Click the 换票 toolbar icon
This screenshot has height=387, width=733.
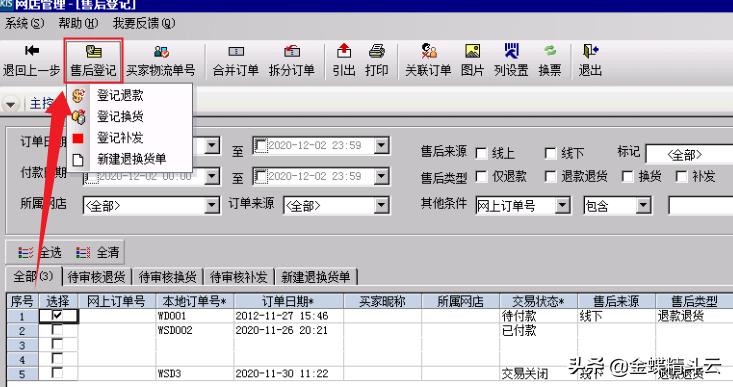click(550, 50)
